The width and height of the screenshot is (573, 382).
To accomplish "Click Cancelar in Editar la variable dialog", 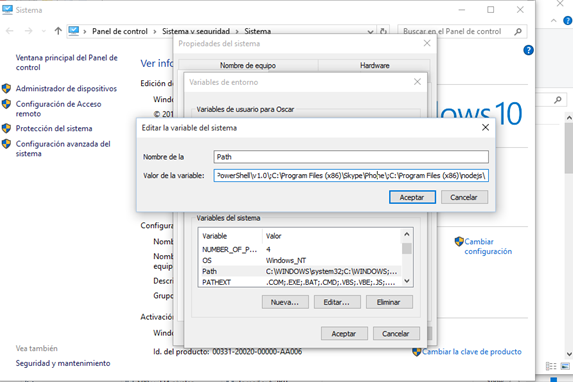I will [464, 197].
